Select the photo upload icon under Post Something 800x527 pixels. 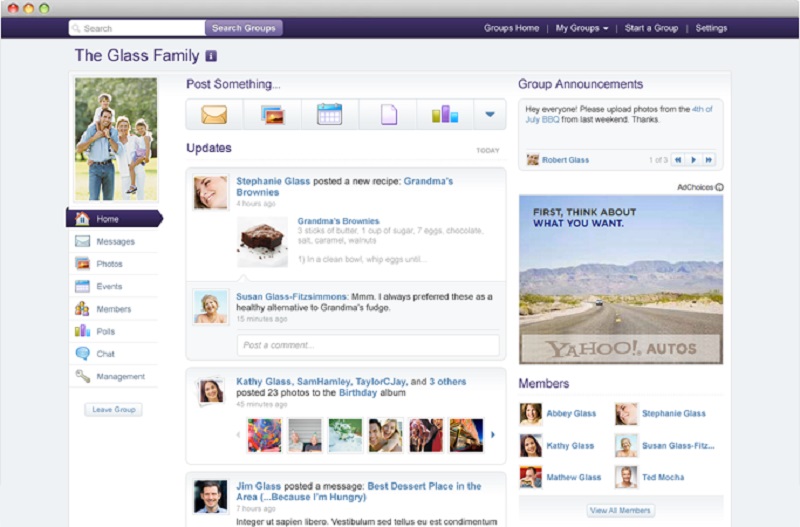(272, 115)
